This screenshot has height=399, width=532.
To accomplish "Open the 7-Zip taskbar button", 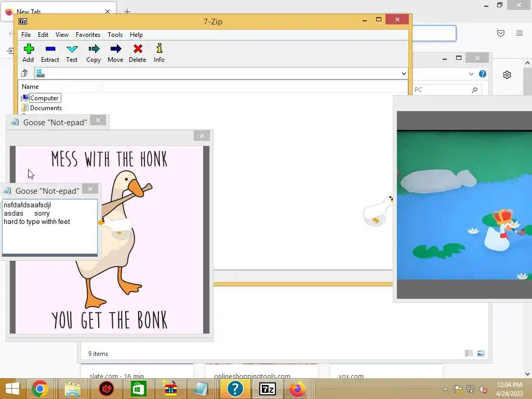I will 268,389.
